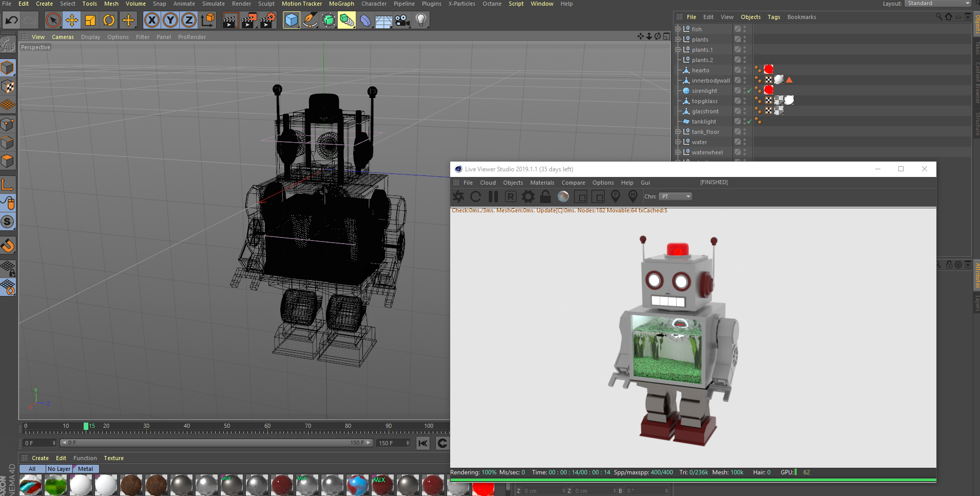Add a Cube primitive object
This screenshot has height=496, width=980.
[291, 21]
